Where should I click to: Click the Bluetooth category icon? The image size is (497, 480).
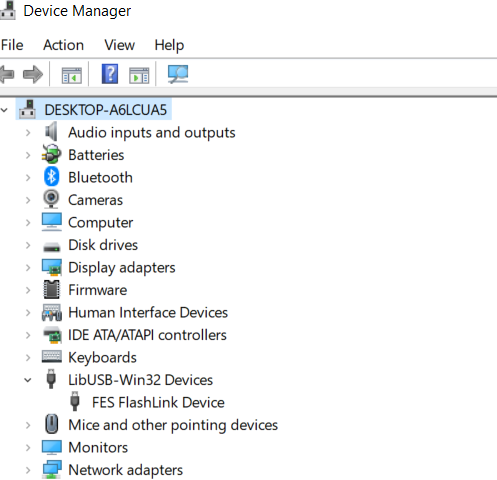[x=51, y=177]
